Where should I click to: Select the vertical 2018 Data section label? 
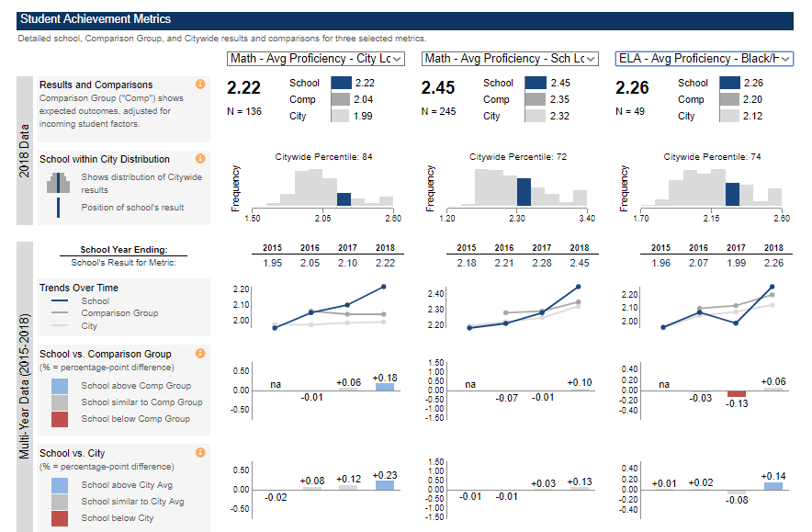tap(26, 149)
